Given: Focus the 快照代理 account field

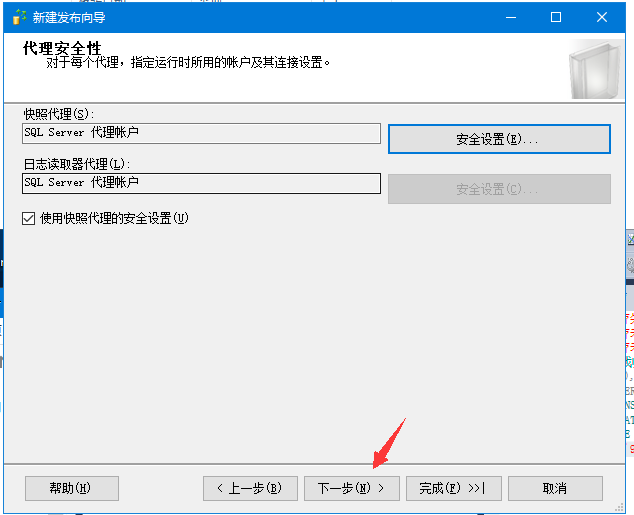Looking at the screenshot, I should pyautogui.click(x=201, y=133).
